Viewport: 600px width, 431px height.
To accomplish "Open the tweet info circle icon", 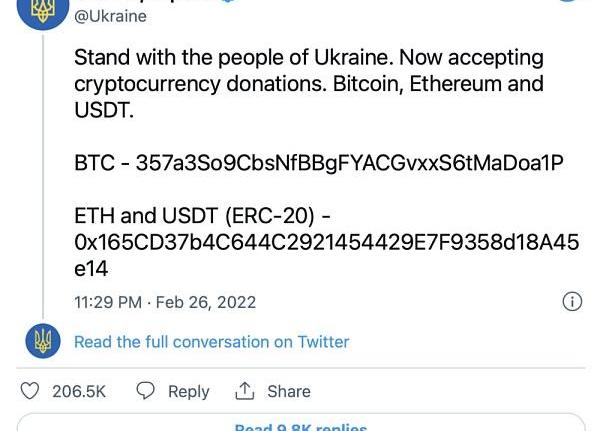I will [572, 302].
